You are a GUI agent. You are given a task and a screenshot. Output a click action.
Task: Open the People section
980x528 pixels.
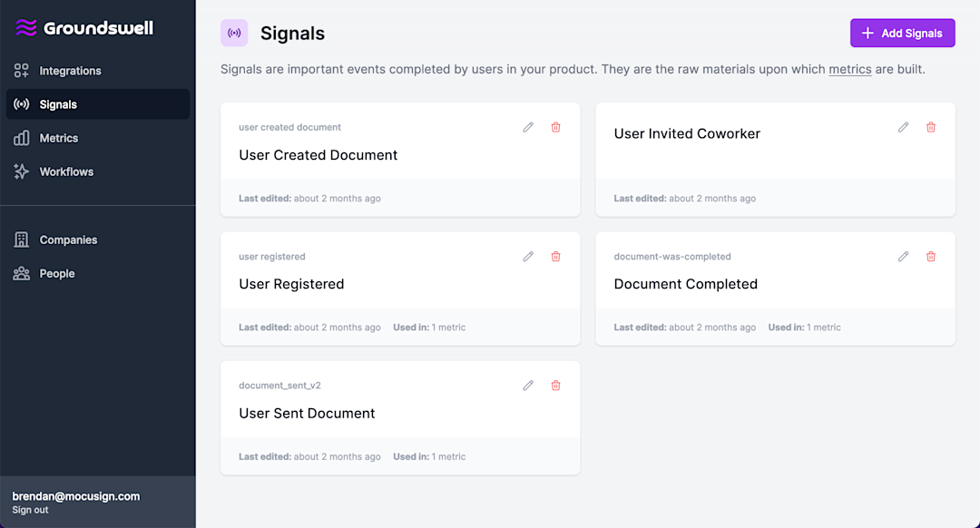[57, 273]
